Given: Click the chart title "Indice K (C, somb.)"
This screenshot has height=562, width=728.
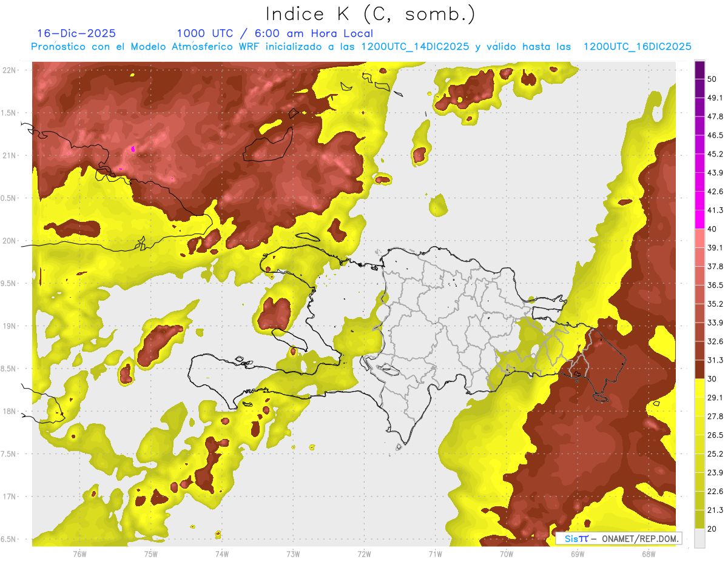Looking at the screenshot, I should click(x=370, y=15).
